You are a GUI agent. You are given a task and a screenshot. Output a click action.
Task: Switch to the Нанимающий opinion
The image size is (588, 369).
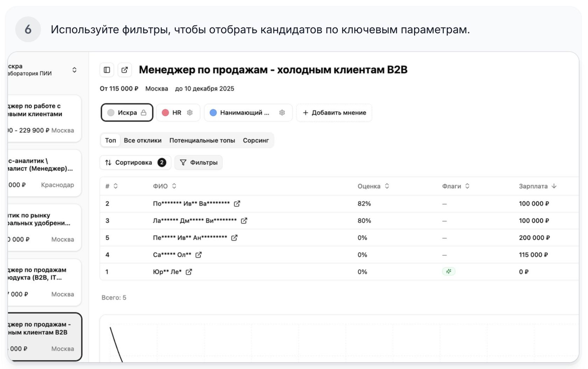click(240, 113)
